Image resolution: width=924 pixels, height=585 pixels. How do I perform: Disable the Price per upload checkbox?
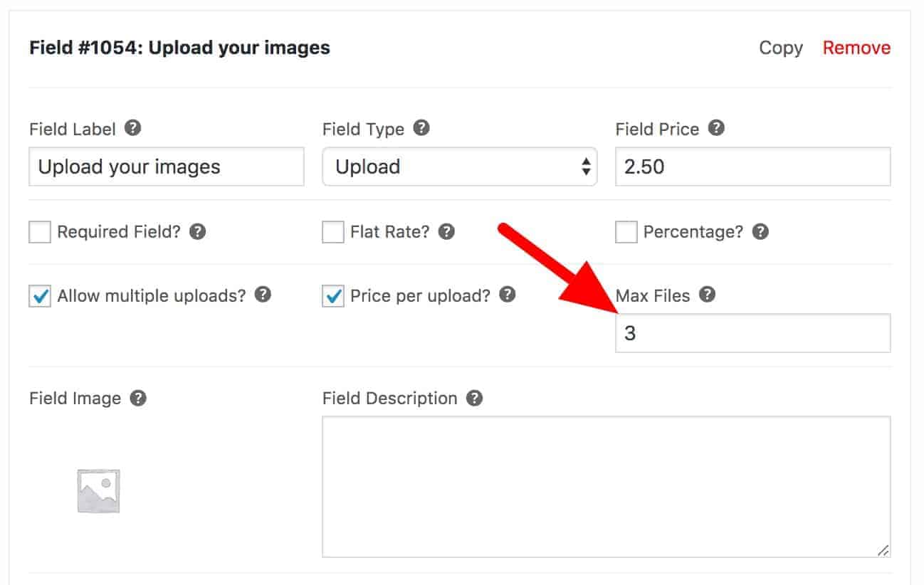(333, 296)
